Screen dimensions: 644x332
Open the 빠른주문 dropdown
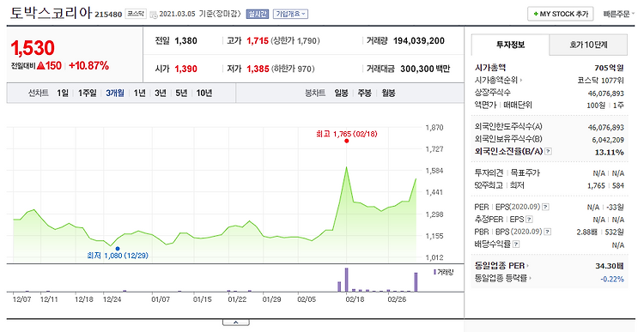point(618,14)
